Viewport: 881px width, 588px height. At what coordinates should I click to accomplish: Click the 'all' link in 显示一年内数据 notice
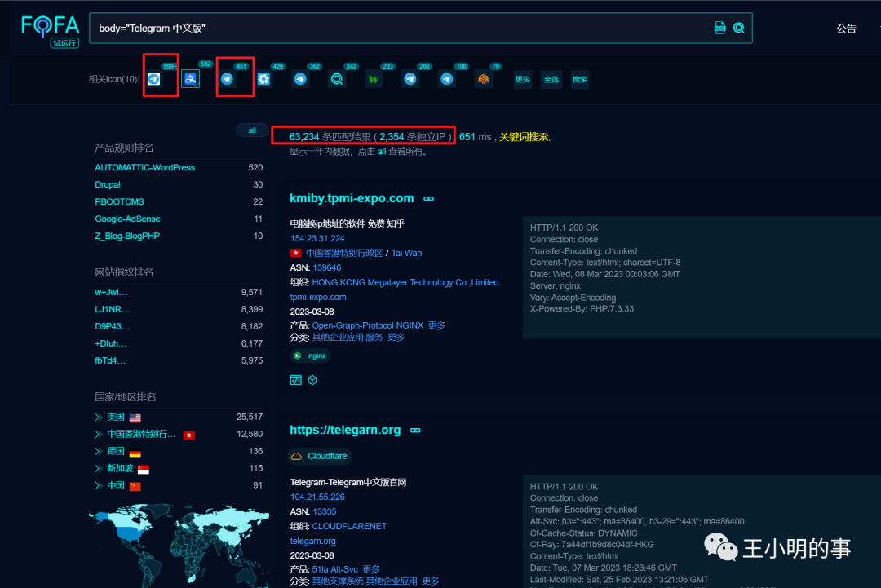tap(382, 152)
